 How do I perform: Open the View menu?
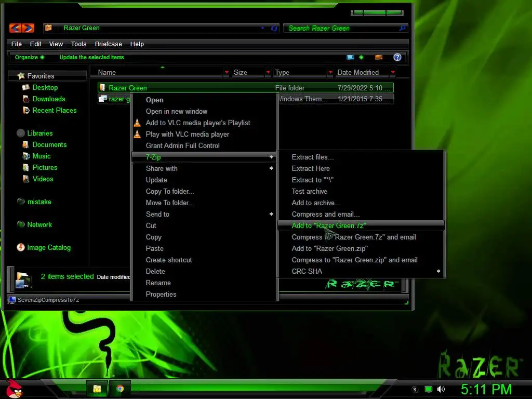point(56,44)
